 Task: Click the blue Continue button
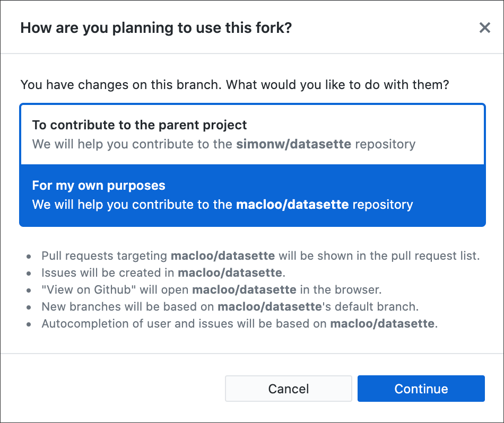pyautogui.click(x=421, y=389)
